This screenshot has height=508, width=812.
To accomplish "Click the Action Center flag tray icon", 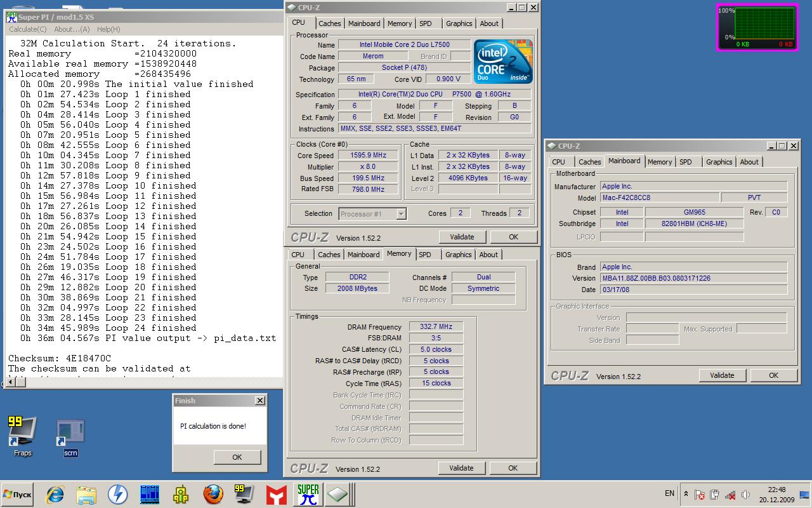I will (700, 495).
